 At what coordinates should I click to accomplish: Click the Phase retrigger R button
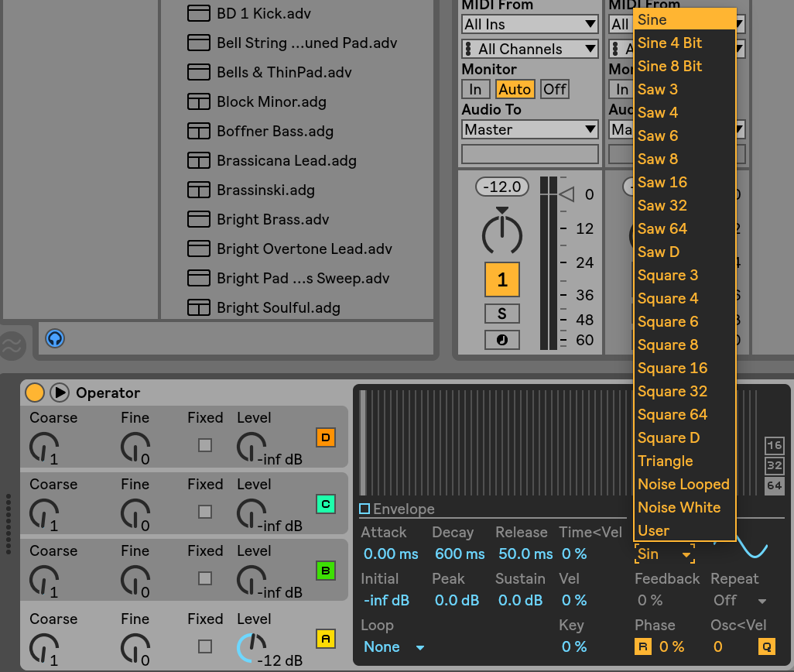(x=643, y=646)
